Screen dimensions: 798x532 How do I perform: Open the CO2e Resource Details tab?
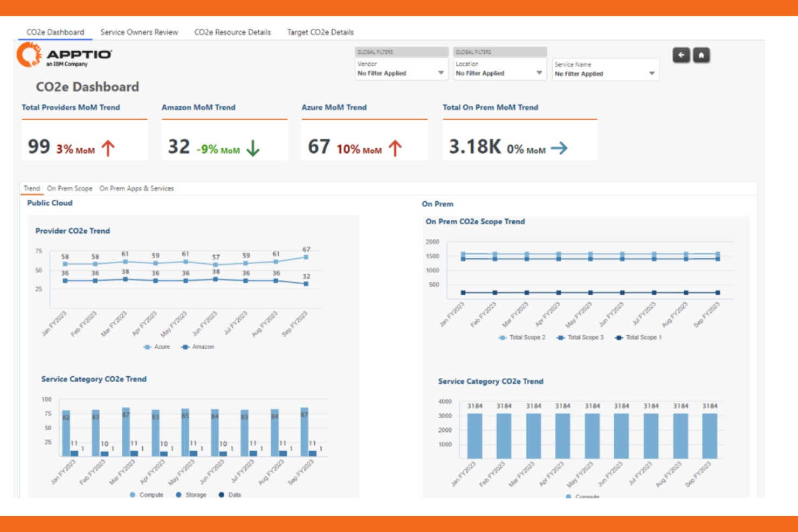coord(232,32)
